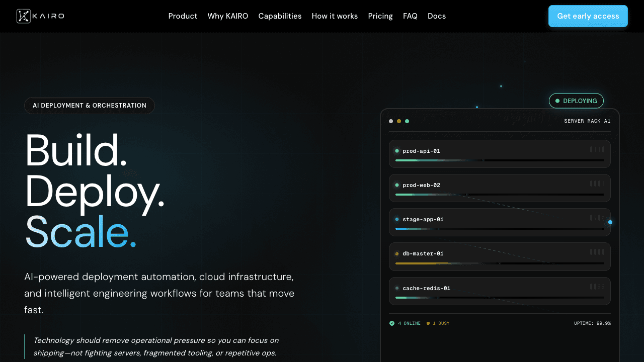The height and width of the screenshot is (362, 644).
Task: Click the yellow window dot in rack panel
Action: (399, 121)
